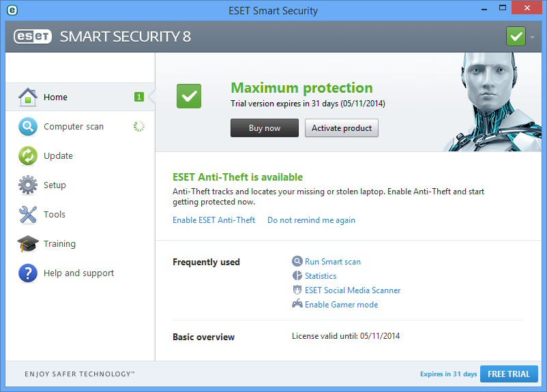Open the Computer scan section
547x392 pixels.
[x=74, y=126]
